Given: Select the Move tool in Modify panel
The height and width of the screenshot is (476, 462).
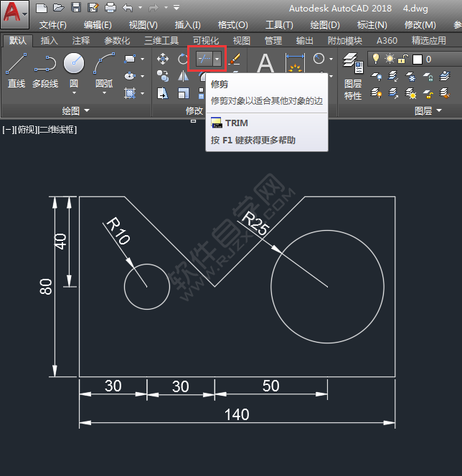Looking at the screenshot, I should click(163, 59).
